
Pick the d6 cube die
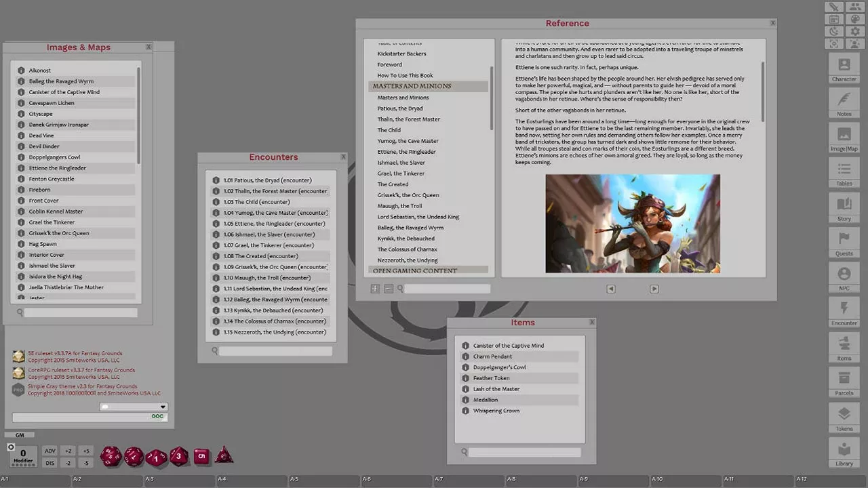point(201,457)
